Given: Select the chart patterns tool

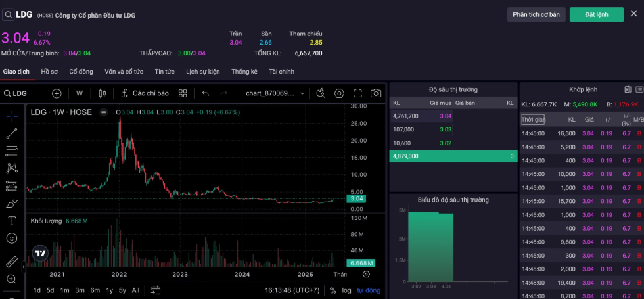Looking at the screenshot, I should (x=12, y=168).
